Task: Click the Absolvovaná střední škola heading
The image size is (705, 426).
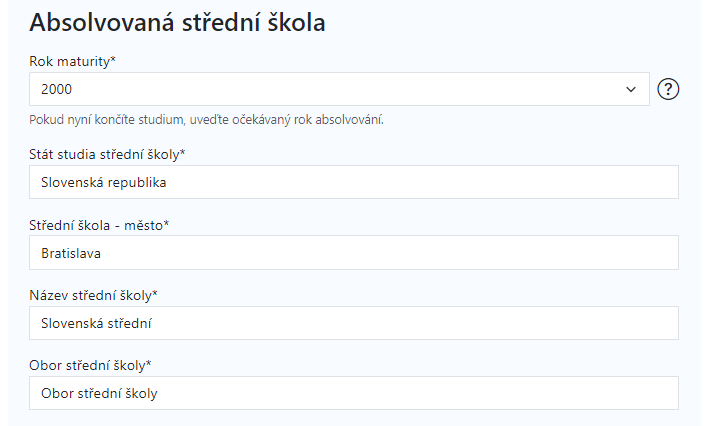Action: pyautogui.click(x=177, y=22)
